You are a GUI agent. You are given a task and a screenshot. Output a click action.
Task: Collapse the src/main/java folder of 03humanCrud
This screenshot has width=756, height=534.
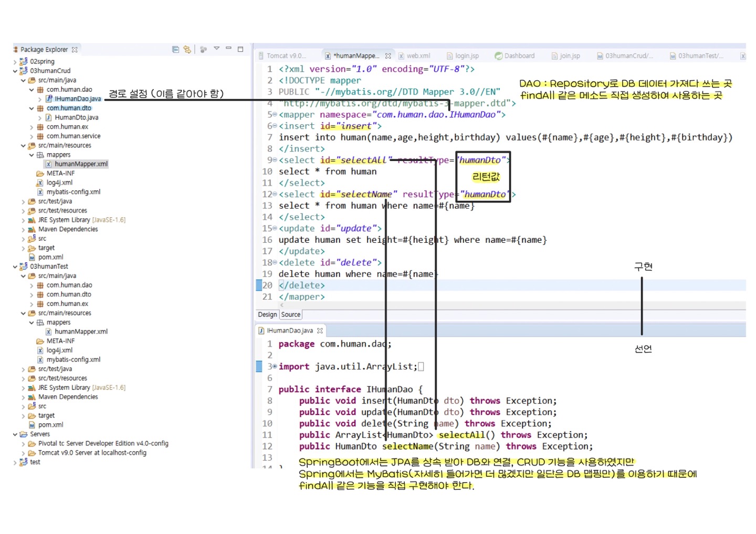tap(23, 80)
